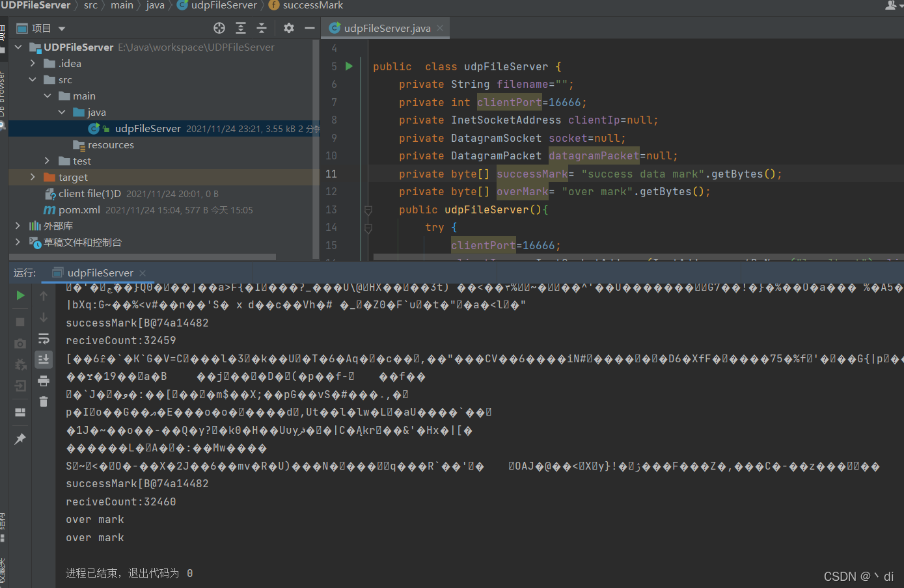This screenshot has width=904, height=588.
Task: Select the client file(1)D file
Action: point(90,193)
